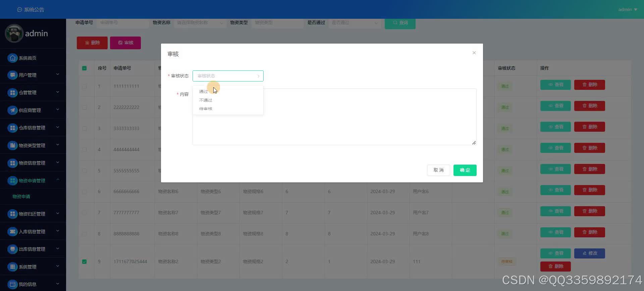Expand the 仓管管理 menu chevron
The height and width of the screenshot is (291, 644).
pyautogui.click(x=58, y=92)
